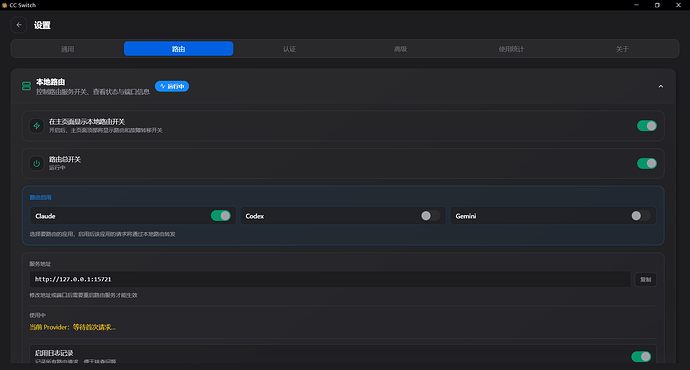The width and height of the screenshot is (690, 370).
Task: Collapse the 本地路由 section chevron
Action: click(661, 86)
